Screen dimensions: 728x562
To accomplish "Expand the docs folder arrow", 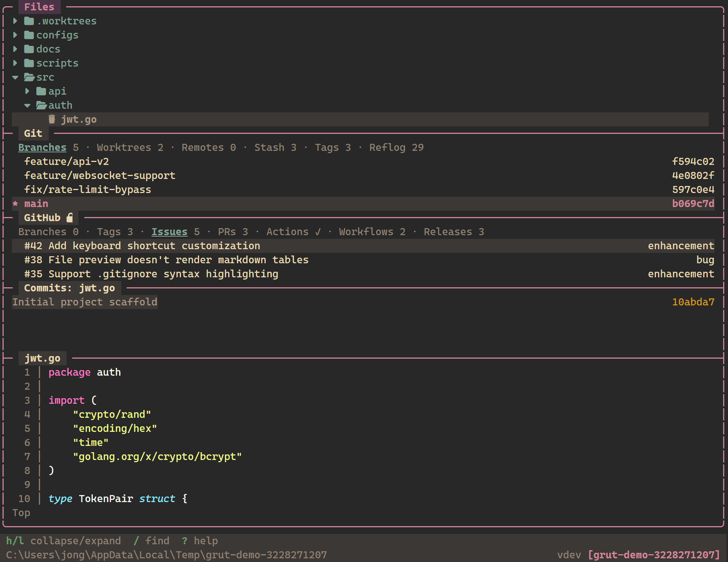I will [15, 49].
